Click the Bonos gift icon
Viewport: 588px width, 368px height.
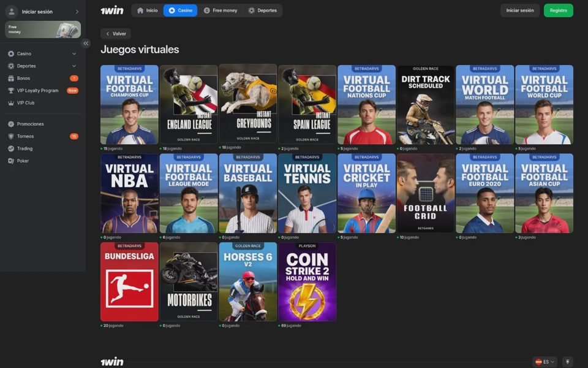[x=11, y=79]
